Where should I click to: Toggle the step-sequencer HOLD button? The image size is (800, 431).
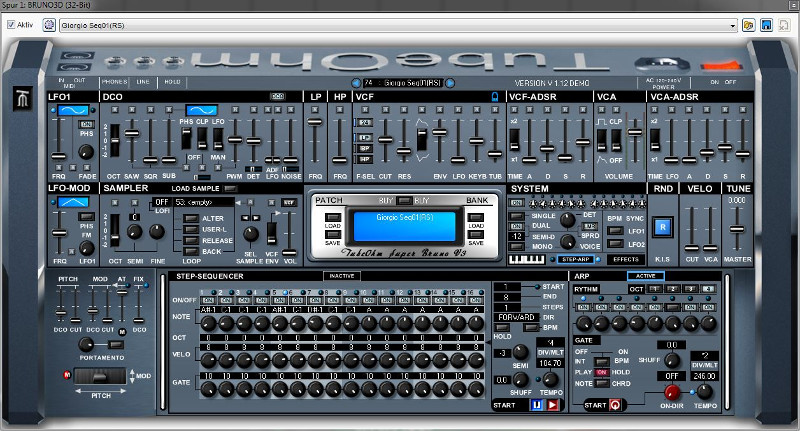point(503,327)
